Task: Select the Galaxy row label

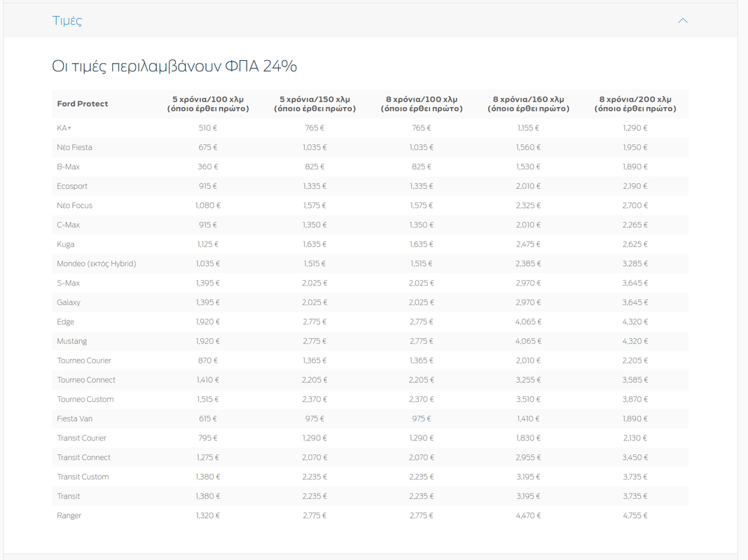Action: pos(69,302)
